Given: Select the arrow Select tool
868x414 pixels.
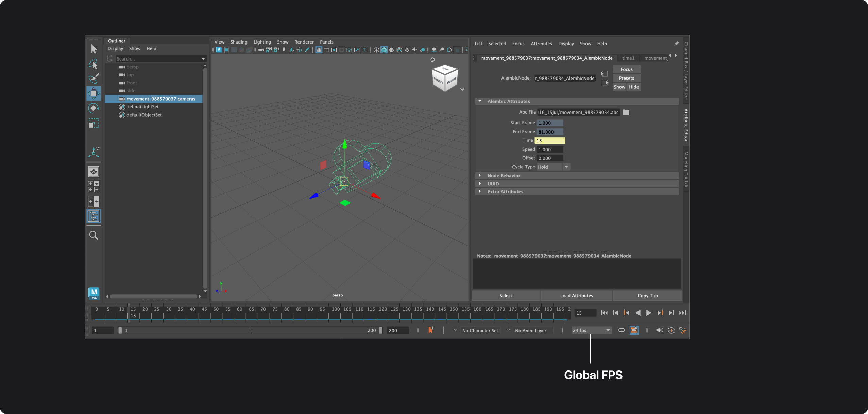Looking at the screenshot, I should (94, 49).
